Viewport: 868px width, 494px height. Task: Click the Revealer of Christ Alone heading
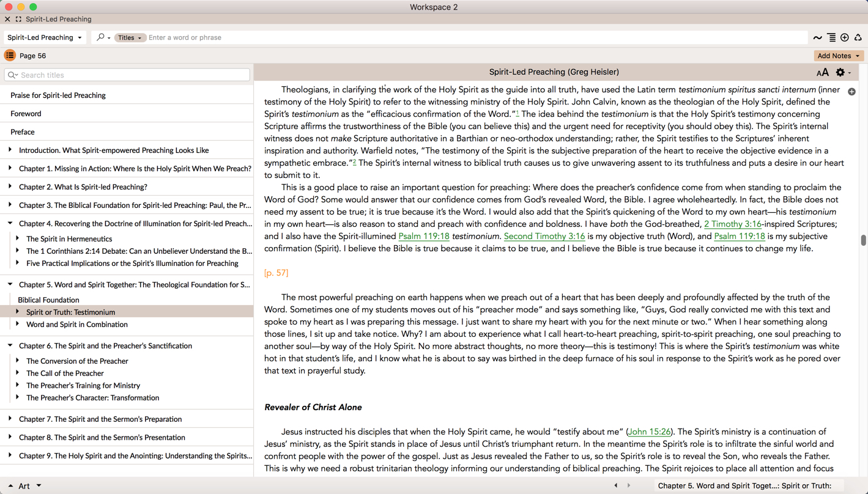pyautogui.click(x=313, y=408)
